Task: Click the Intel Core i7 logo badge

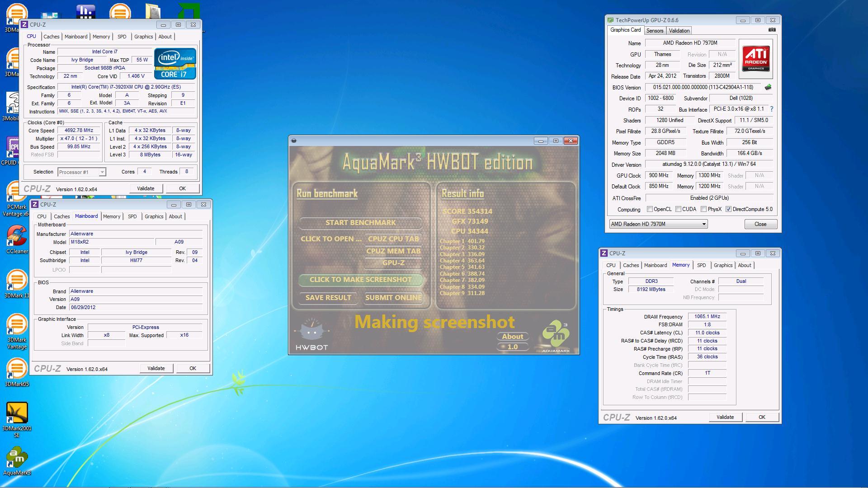Action: pos(175,63)
